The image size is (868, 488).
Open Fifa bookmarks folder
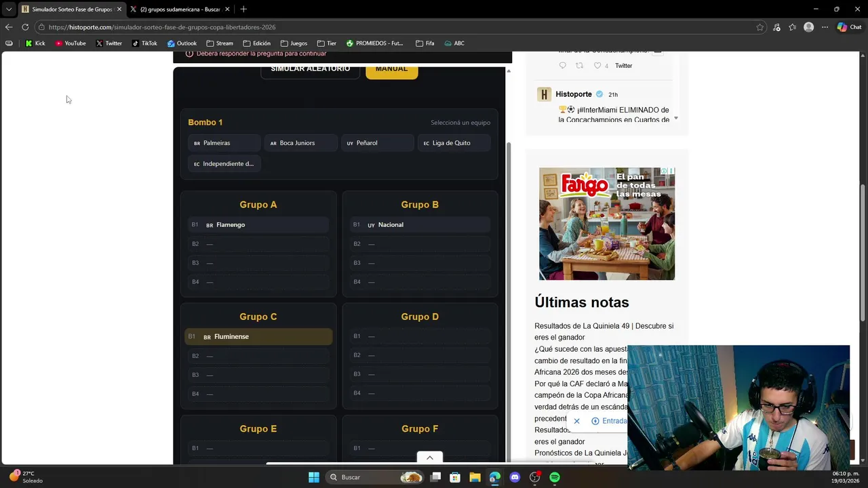425,43
